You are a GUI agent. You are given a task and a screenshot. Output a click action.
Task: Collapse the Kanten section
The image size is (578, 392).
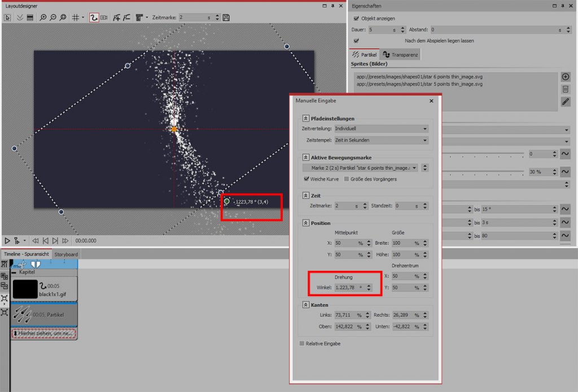(305, 305)
